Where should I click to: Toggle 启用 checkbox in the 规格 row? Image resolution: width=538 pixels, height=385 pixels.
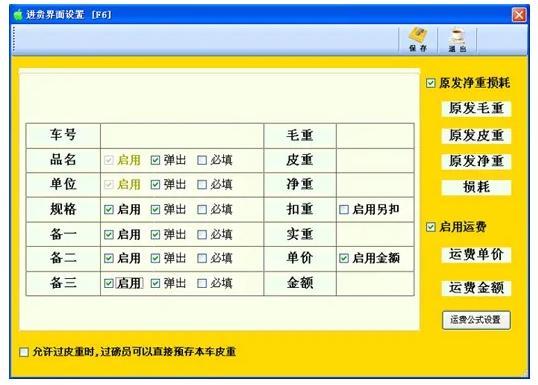[109, 209]
